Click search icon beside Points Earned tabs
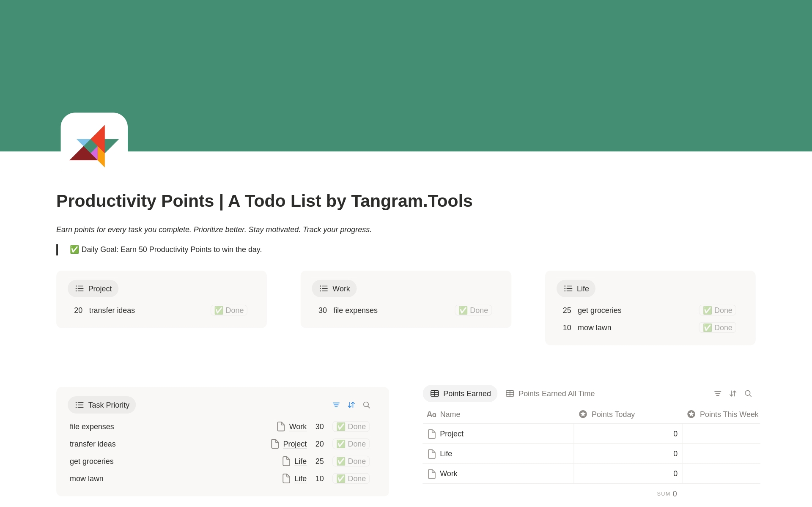 pos(748,394)
